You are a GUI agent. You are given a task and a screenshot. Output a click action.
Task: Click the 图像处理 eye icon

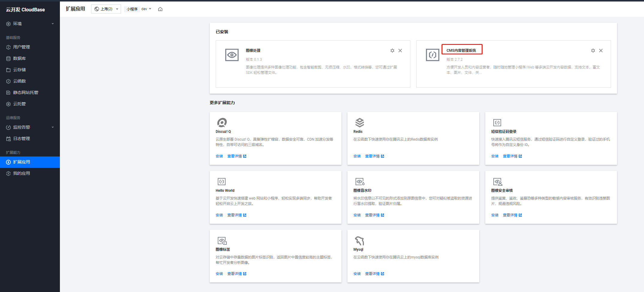232,55
